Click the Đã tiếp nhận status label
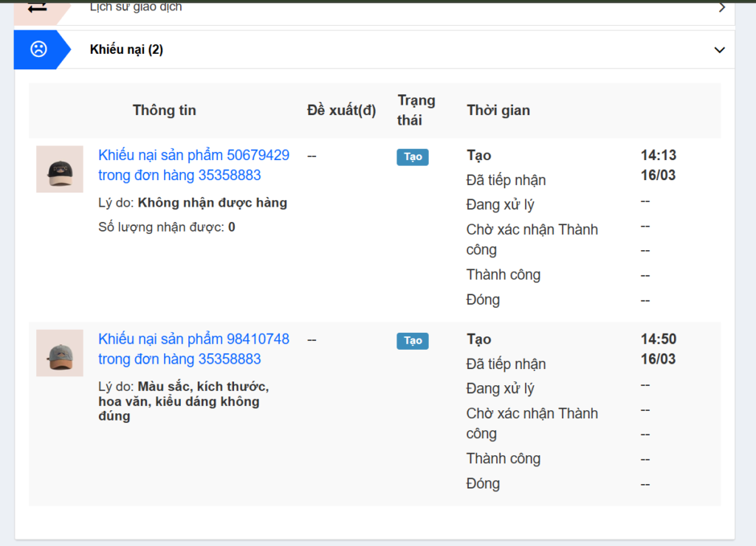 point(506,179)
